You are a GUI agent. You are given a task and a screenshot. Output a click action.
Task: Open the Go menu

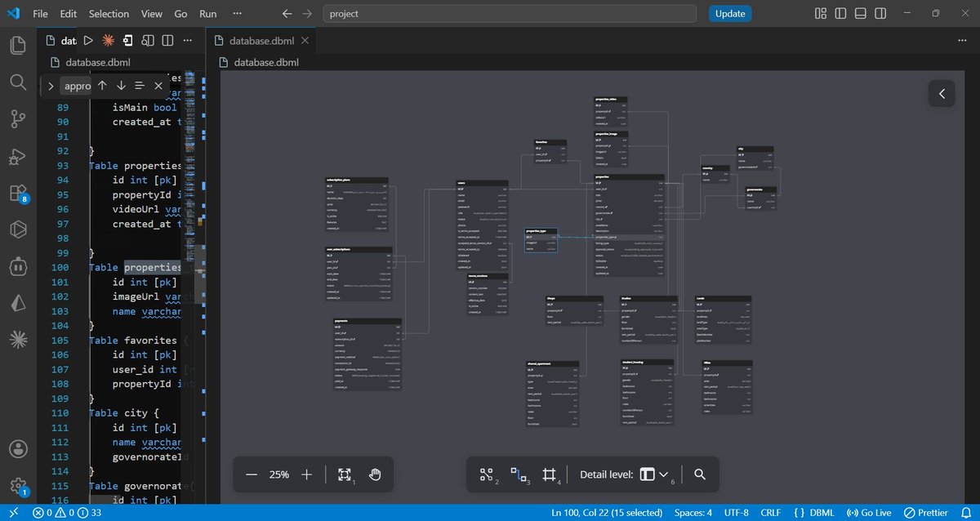pos(181,14)
